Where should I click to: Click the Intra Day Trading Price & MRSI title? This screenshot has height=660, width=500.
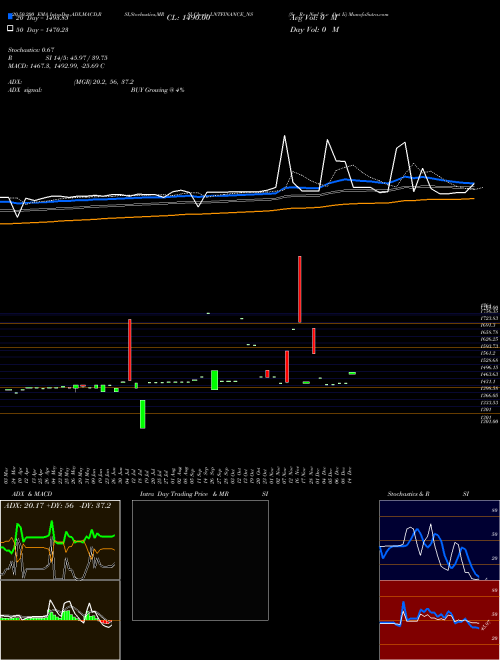(204, 494)
